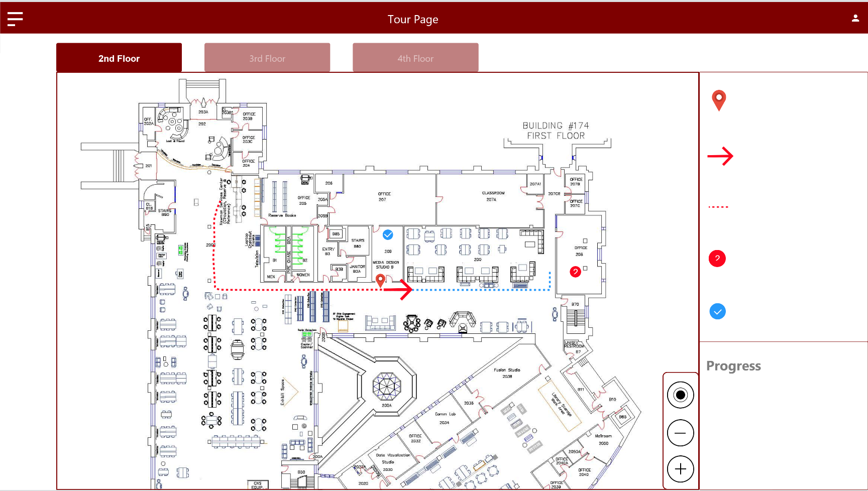
Task: Click the red arrow legend icon
Action: coord(720,156)
